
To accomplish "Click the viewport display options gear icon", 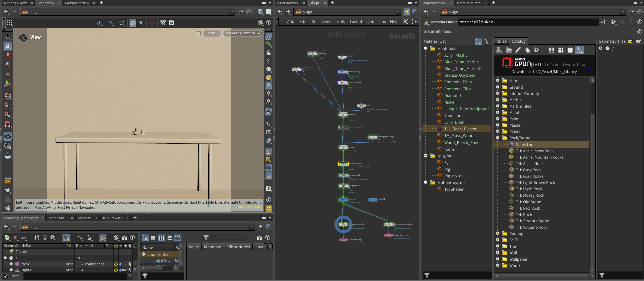I will 260,23.
